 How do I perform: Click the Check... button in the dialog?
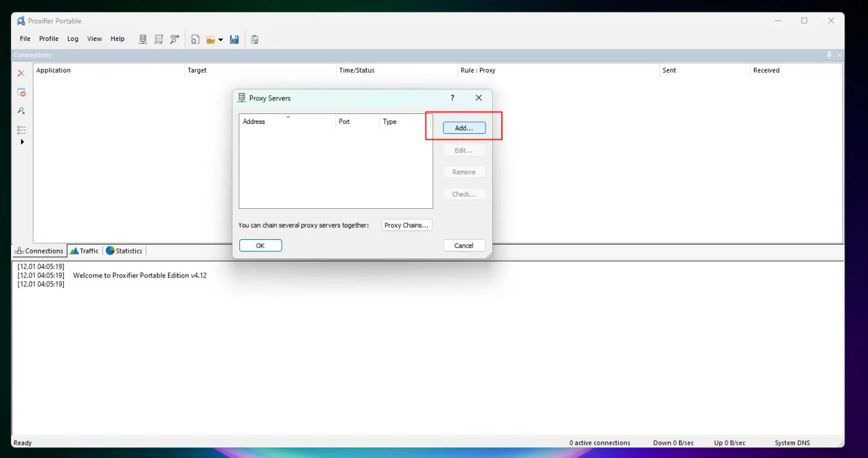coord(464,195)
